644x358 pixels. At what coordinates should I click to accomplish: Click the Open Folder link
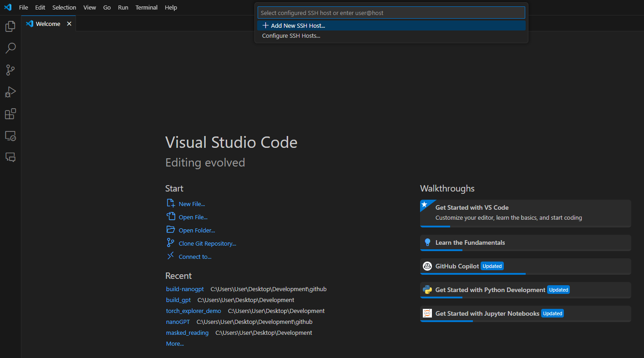197,231
